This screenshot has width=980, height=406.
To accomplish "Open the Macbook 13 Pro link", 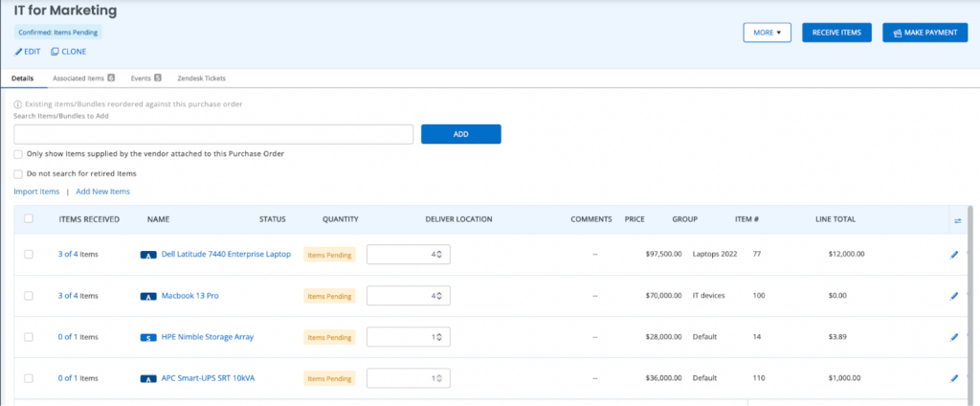I will [190, 296].
